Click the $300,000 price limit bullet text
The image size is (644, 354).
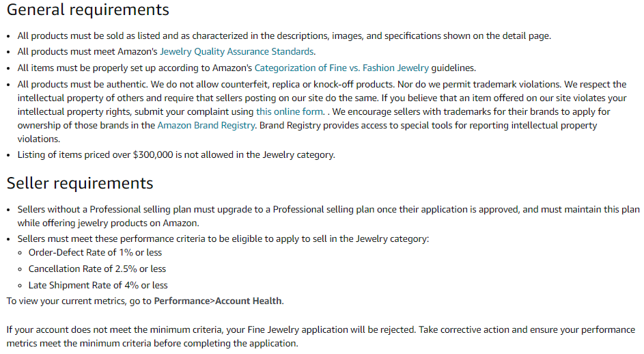[176, 155]
